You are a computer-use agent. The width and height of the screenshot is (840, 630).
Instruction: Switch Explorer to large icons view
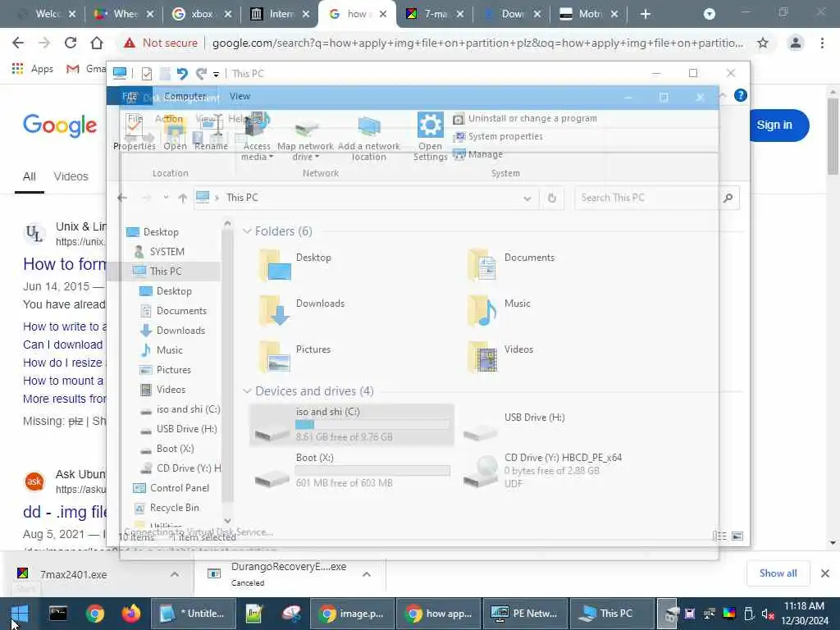(x=737, y=536)
